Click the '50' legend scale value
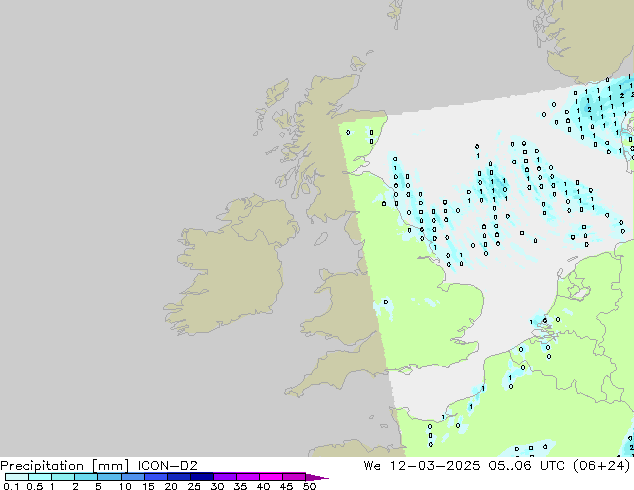Screen dimensions: 634x490 [309, 486]
